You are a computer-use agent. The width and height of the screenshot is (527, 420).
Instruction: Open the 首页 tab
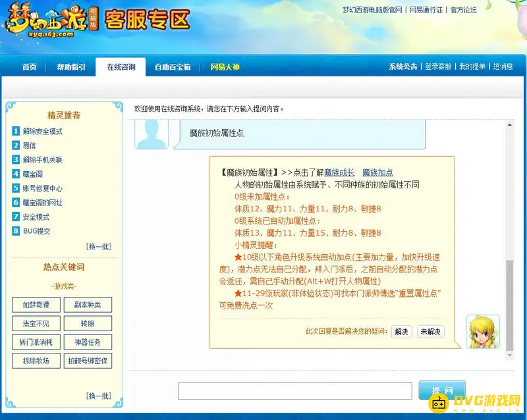click(x=30, y=67)
